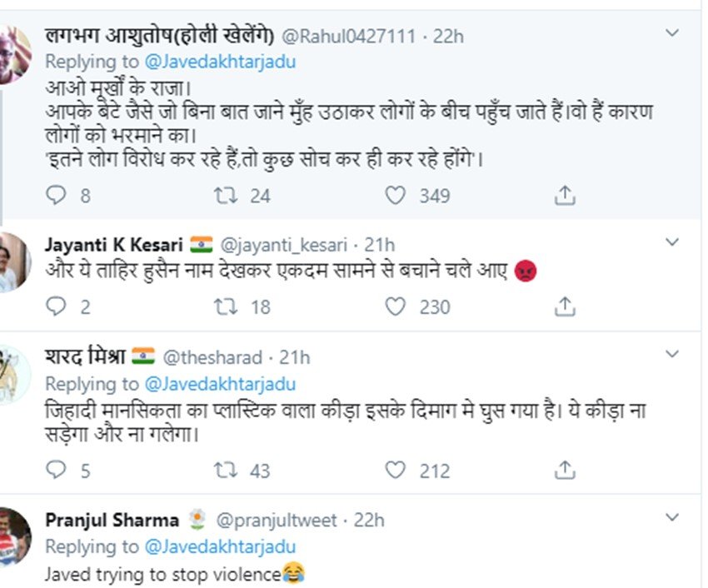Image resolution: width=708 pixels, height=588 pixels.
Task: Expand options menu on Jayanti K Kesari's tweet
Action: [673, 242]
